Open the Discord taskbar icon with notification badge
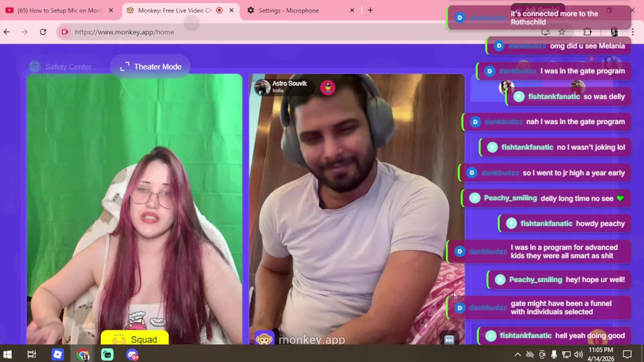The width and height of the screenshot is (644, 362). [x=132, y=354]
